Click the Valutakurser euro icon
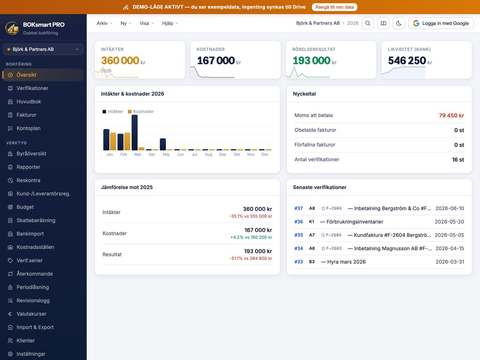480x360 pixels. coord(10,314)
